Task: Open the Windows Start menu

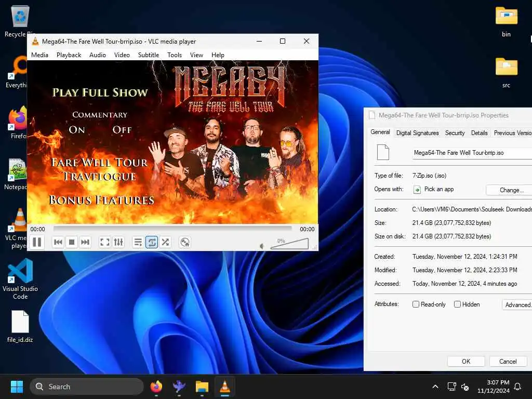Action: [17, 387]
